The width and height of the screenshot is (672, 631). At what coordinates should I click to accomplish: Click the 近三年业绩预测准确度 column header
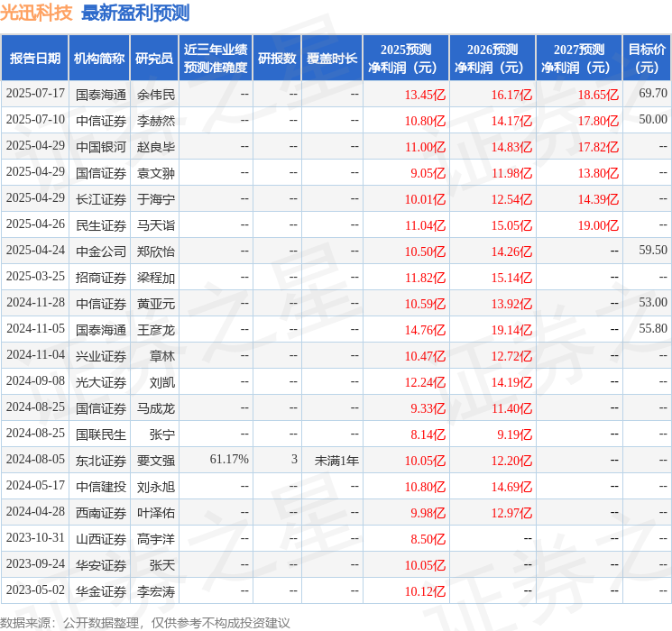216,59
